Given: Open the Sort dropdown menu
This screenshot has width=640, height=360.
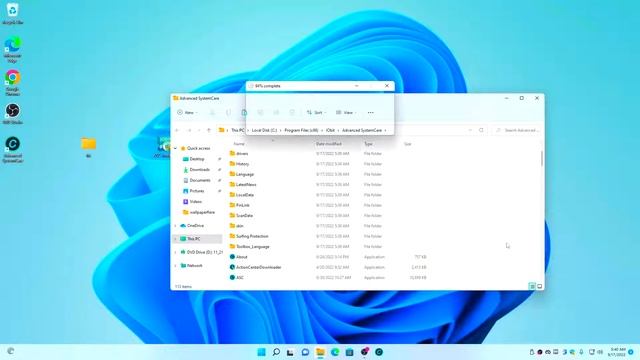Looking at the screenshot, I should point(316,113).
